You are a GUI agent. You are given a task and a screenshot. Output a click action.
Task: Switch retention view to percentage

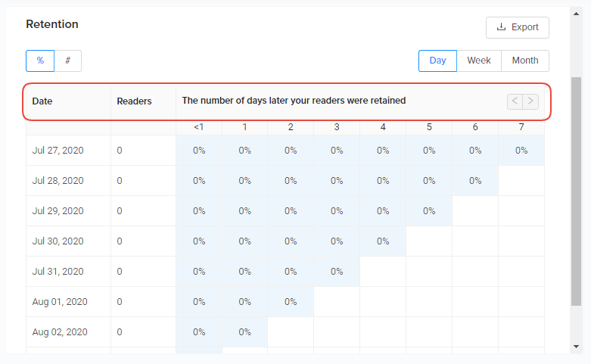[40, 61]
